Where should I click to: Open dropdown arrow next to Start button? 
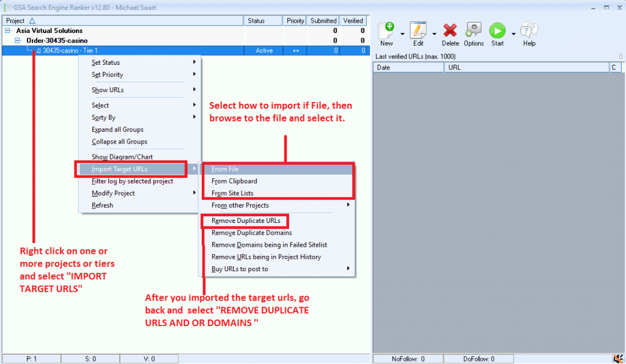(x=513, y=34)
